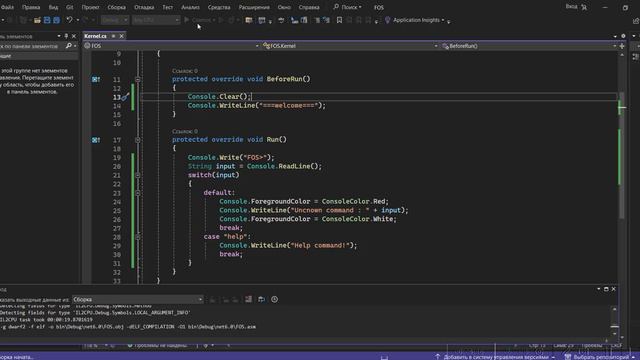Click the "===welcome===" string literal
640x360 pixels.
click(x=288, y=106)
